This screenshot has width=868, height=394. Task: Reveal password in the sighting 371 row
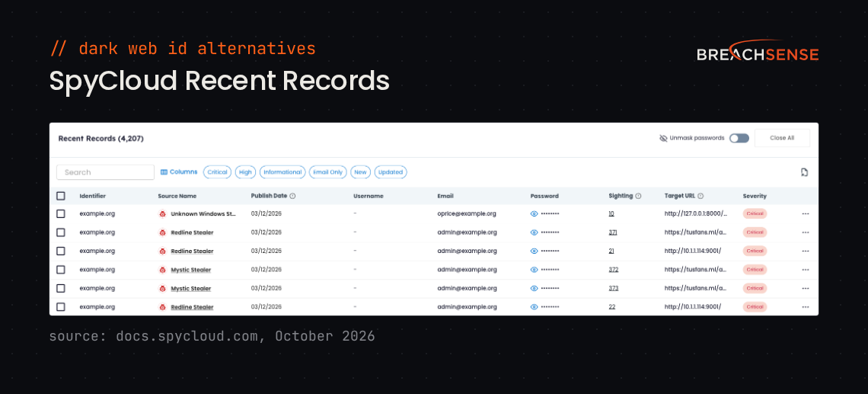535,232
